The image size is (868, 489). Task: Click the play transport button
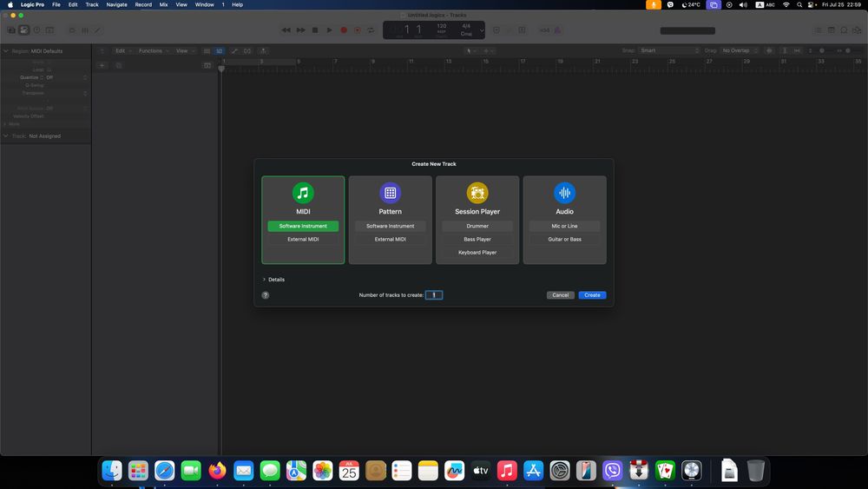click(329, 30)
